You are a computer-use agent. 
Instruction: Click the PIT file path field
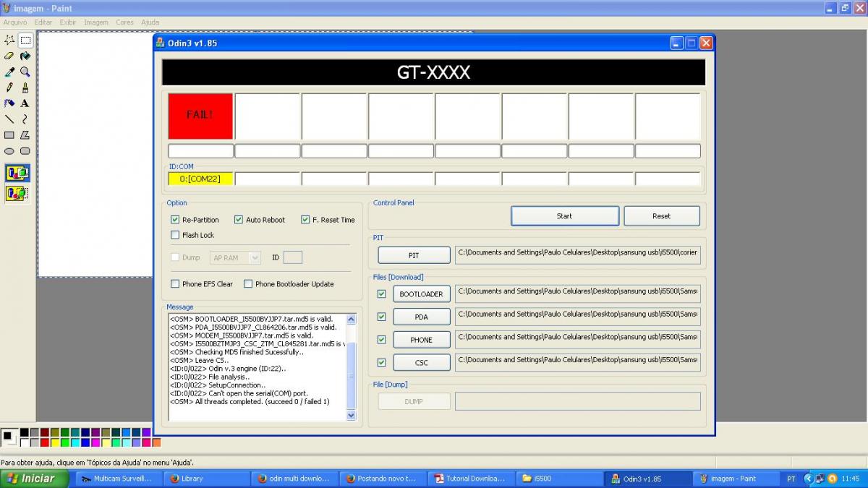[578, 255]
